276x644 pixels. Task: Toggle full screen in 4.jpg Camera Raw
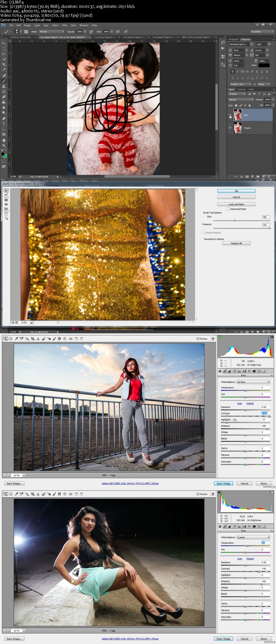click(x=212, y=339)
